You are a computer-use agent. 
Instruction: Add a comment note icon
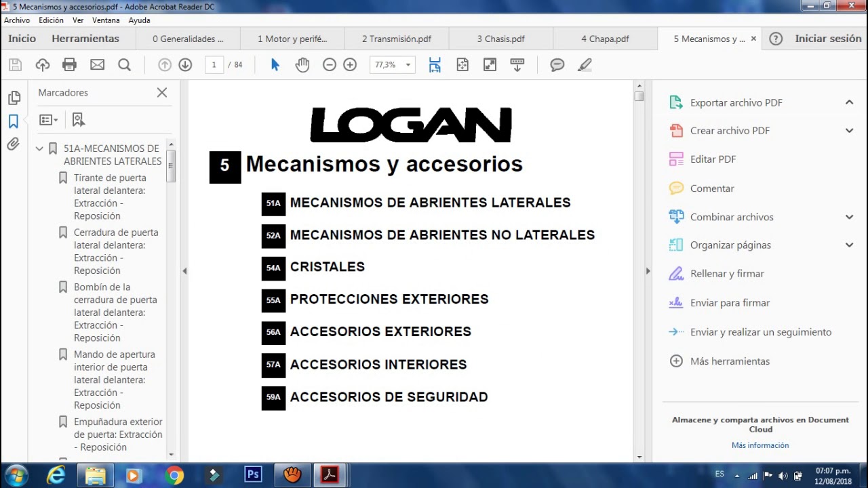(557, 65)
